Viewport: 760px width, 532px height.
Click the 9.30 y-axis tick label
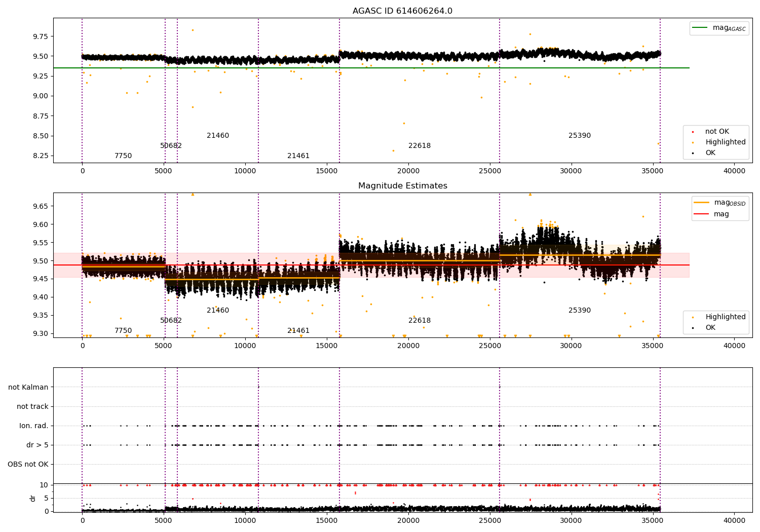pyautogui.click(x=41, y=334)
